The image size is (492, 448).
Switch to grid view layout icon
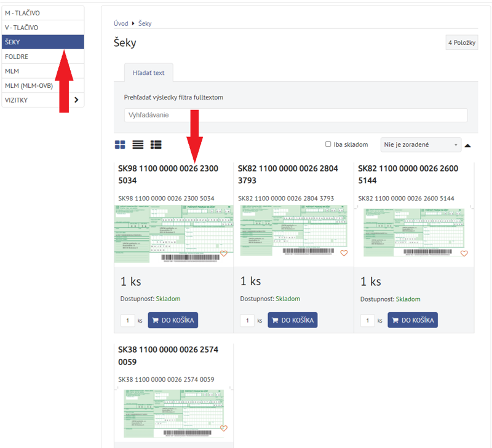pos(120,144)
